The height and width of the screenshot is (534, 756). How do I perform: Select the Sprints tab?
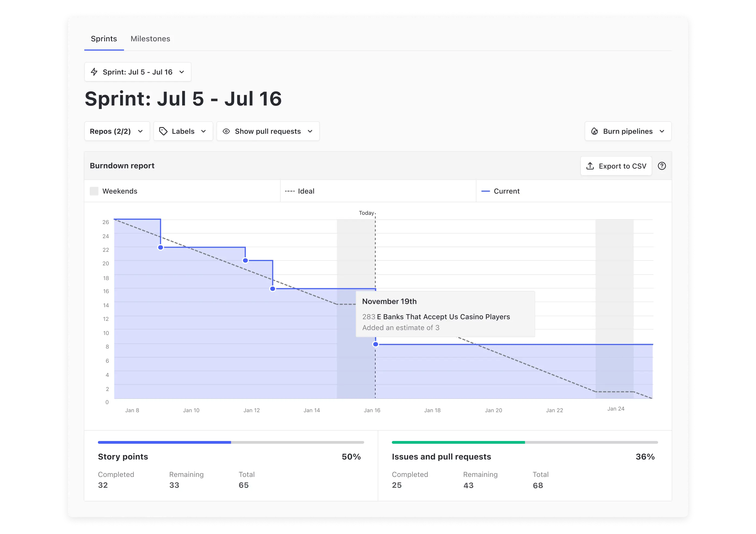(x=104, y=39)
